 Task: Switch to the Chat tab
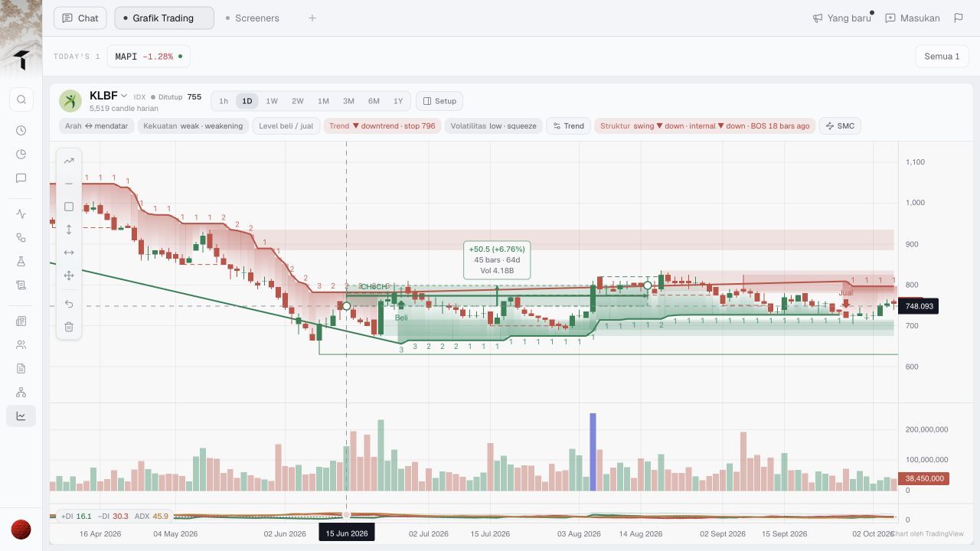point(80,18)
